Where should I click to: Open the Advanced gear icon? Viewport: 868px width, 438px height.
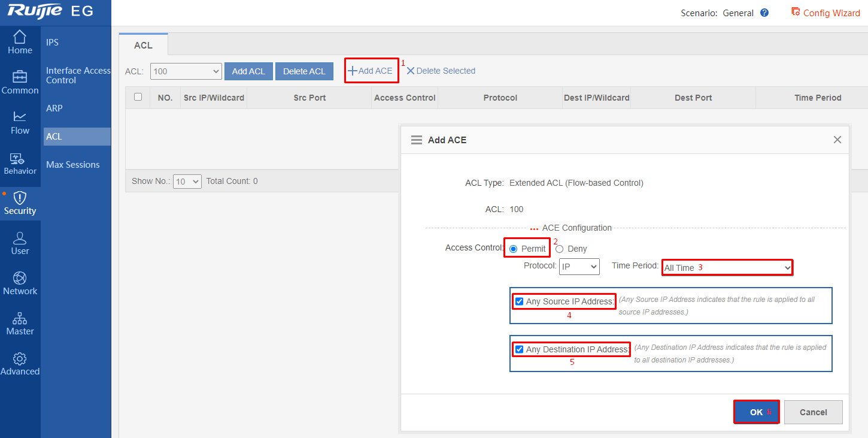[x=20, y=358]
